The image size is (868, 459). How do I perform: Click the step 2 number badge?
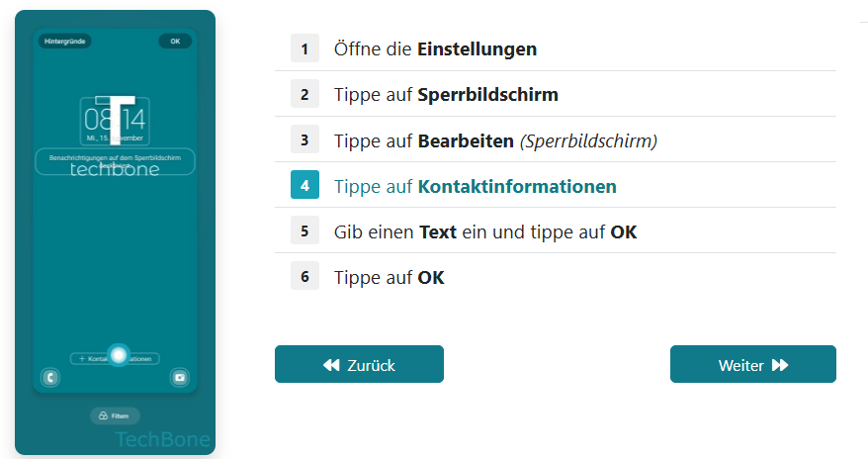pyautogui.click(x=304, y=95)
